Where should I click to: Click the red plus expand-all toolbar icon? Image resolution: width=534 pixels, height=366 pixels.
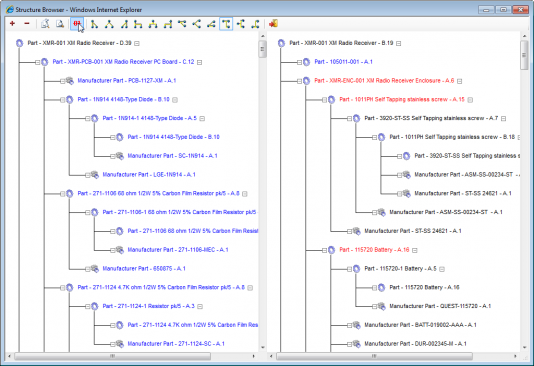13,23
